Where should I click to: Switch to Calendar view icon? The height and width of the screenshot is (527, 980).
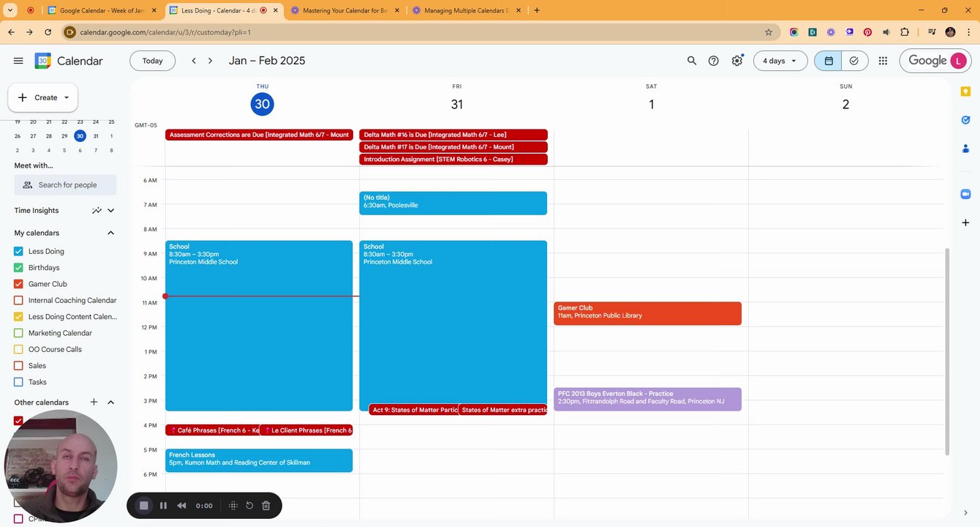[x=829, y=61]
